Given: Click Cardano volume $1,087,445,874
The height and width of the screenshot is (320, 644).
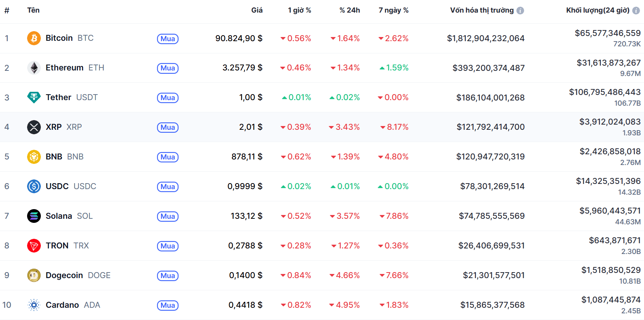Looking at the screenshot, I should (x=611, y=300).
